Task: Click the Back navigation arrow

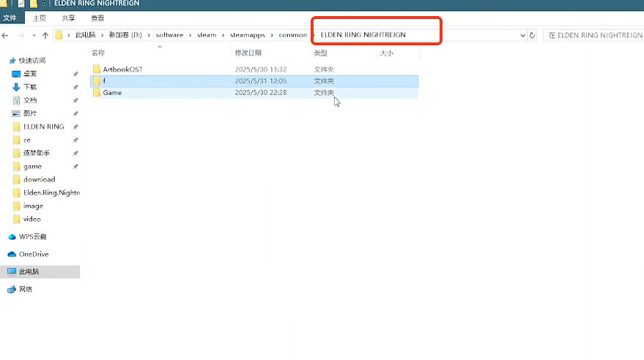Action: (x=6, y=35)
